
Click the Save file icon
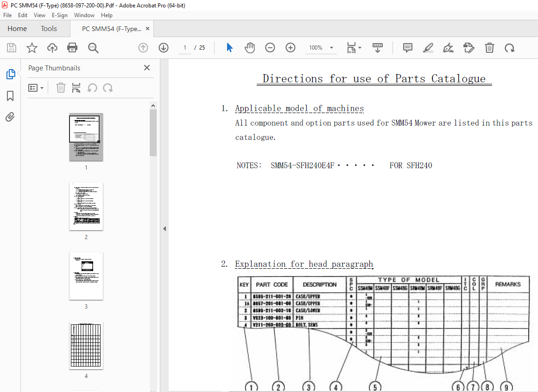tap(12, 48)
